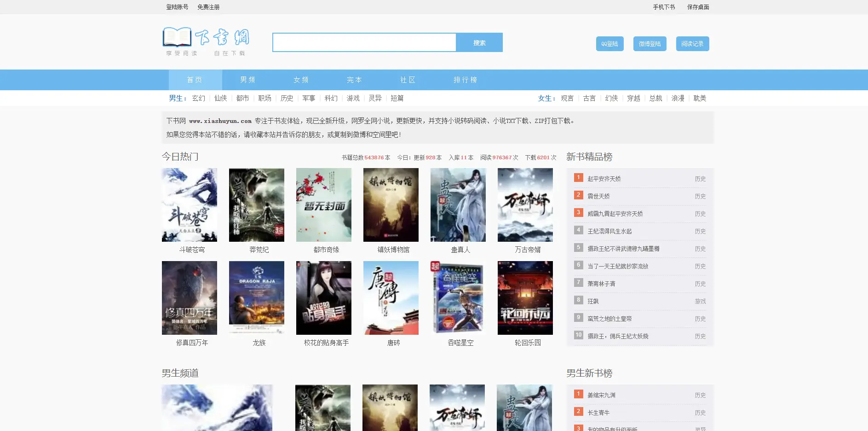Viewport: 868px width, 431px height.
Task: Open 莽荒纪 book cover in 今日热门
Action: point(257,205)
